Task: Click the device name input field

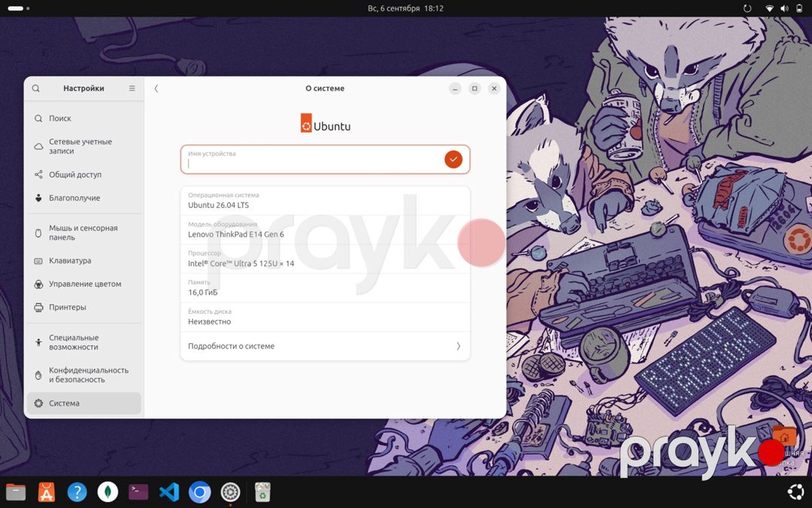Action: (x=326, y=159)
